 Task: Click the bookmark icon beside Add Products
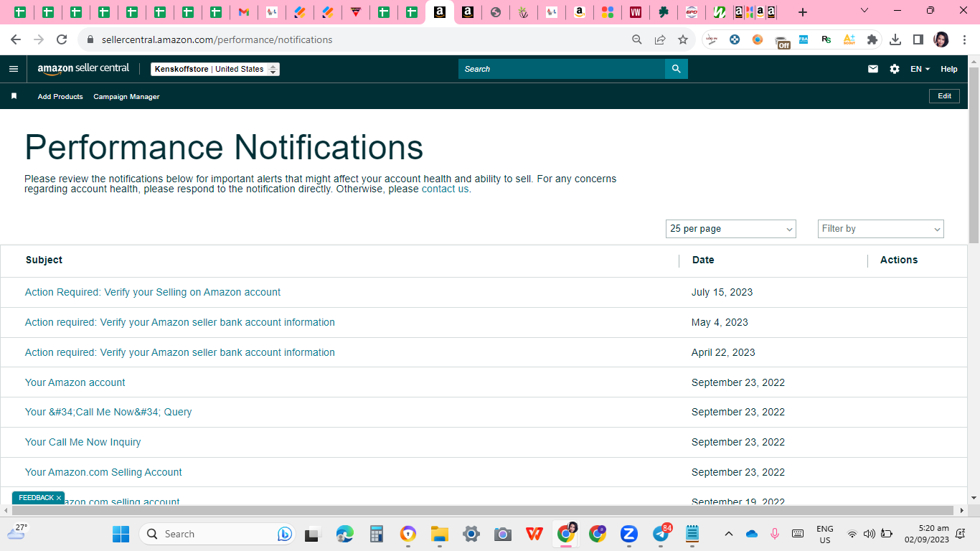pyautogui.click(x=14, y=96)
